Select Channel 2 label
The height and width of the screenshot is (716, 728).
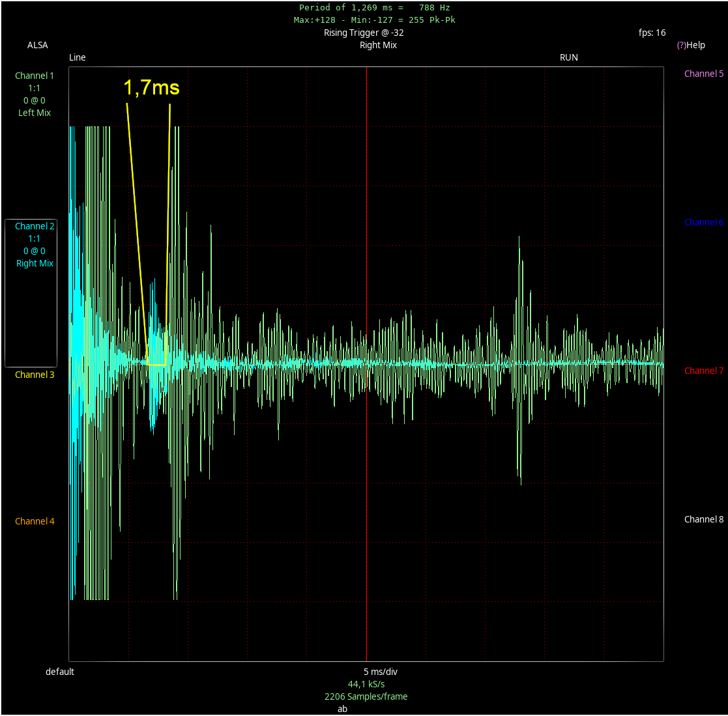pyautogui.click(x=35, y=226)
